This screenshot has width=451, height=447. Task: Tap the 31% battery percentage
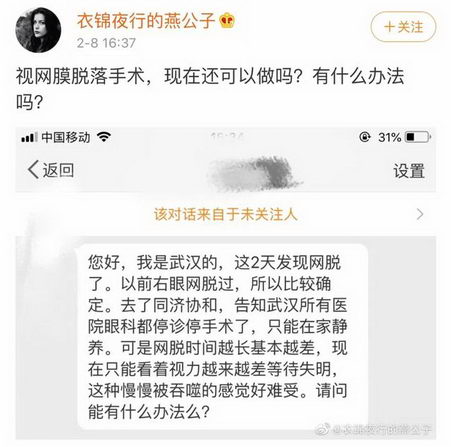(389, 137)
